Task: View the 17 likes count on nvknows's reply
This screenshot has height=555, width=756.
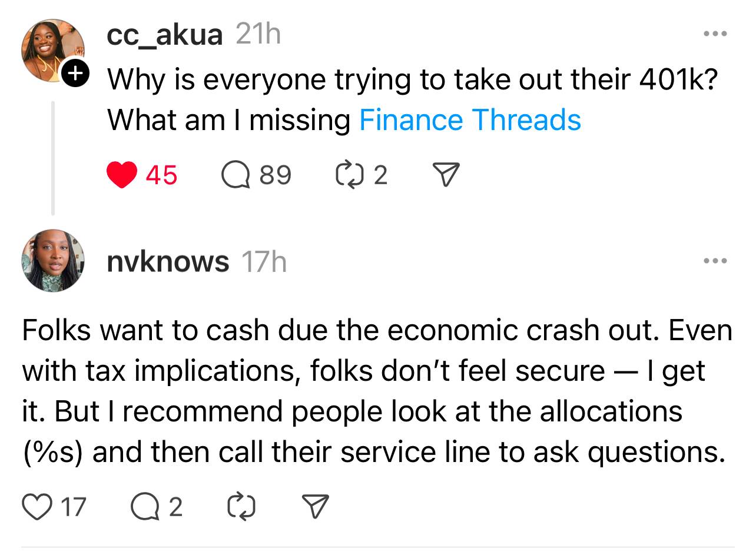Action: 74,507
